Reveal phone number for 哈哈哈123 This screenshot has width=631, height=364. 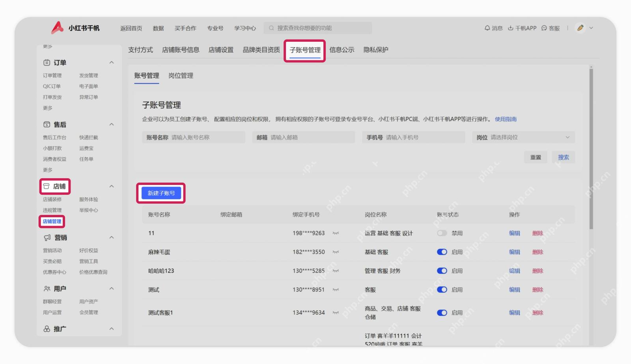[336, 271]
